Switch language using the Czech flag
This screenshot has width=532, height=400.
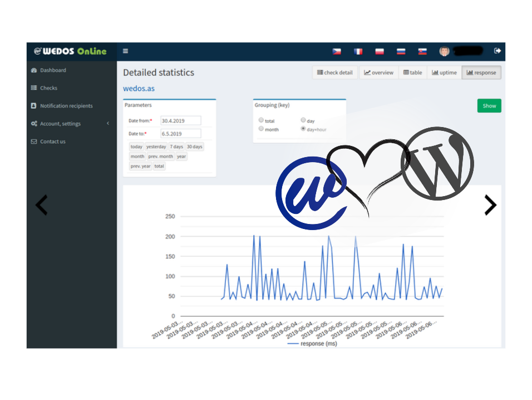(x=337, y=51)
